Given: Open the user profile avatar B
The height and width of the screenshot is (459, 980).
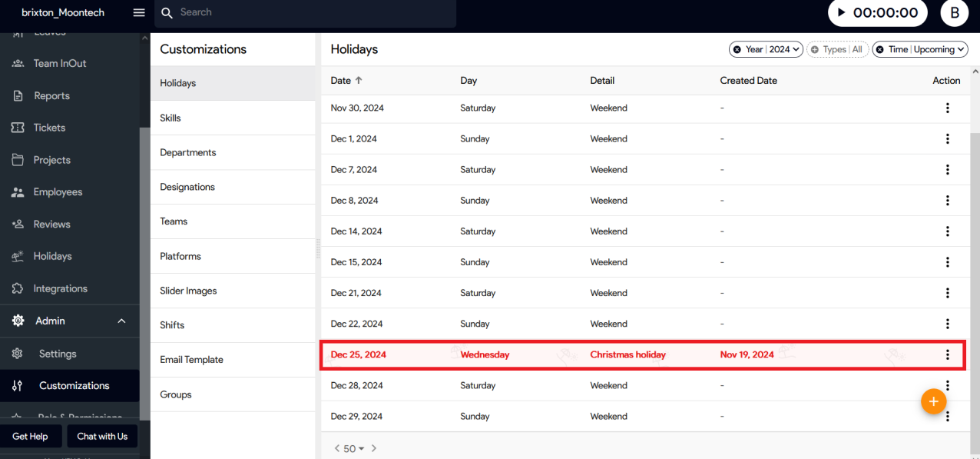Looking at the screenshot, I should 955,12.
